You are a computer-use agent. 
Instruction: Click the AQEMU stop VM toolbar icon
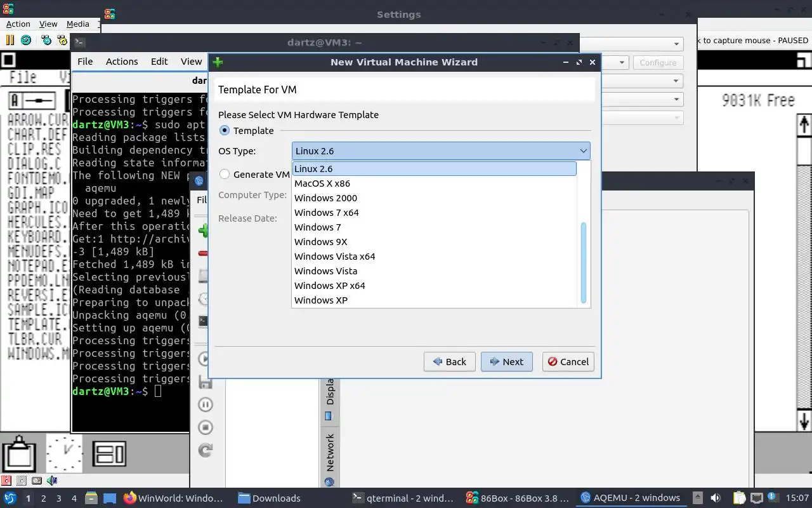pos(205,427)
